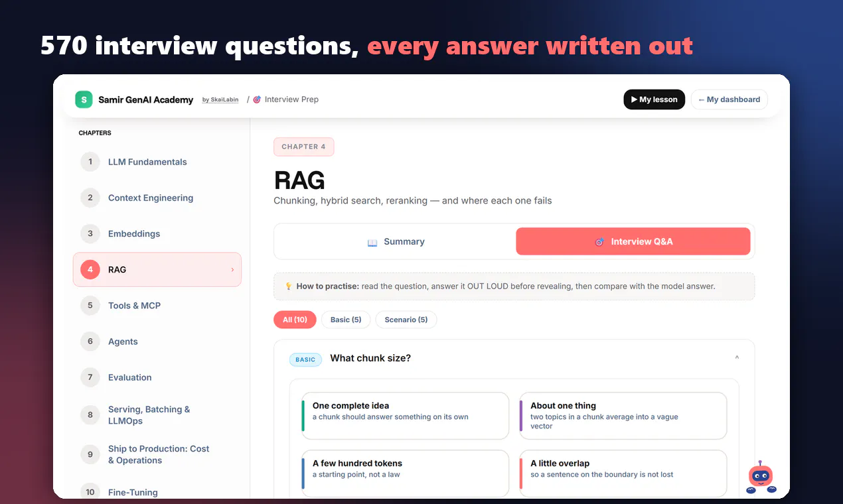Click the chapter 1 number badge
Viewport: 843px width, 504px height.
90,162
